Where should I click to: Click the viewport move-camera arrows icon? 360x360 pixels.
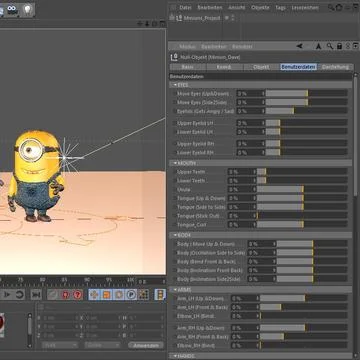tap(140, 24)
